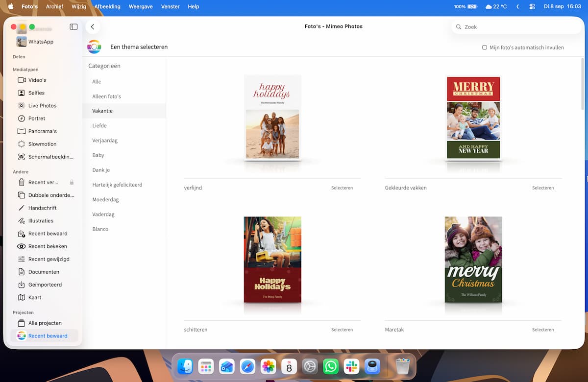Image resolution: width=588 pixels, height=382 pixels.
Task: Choose Selecteren for the Maretak theme
Action: (543, 330)
